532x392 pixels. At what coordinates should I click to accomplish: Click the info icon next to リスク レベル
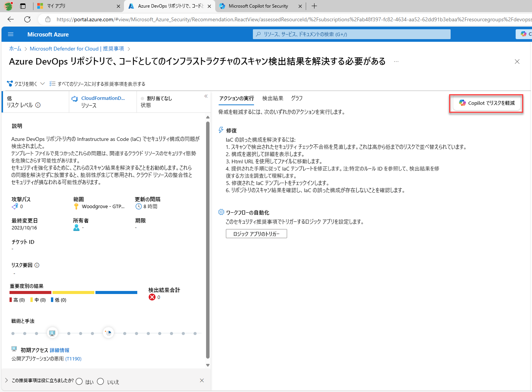coord(38,105)
